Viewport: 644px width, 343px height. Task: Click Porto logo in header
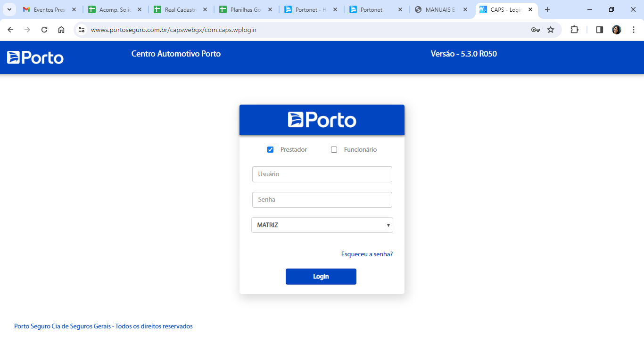pyautogui.click(x=35, y=57)
